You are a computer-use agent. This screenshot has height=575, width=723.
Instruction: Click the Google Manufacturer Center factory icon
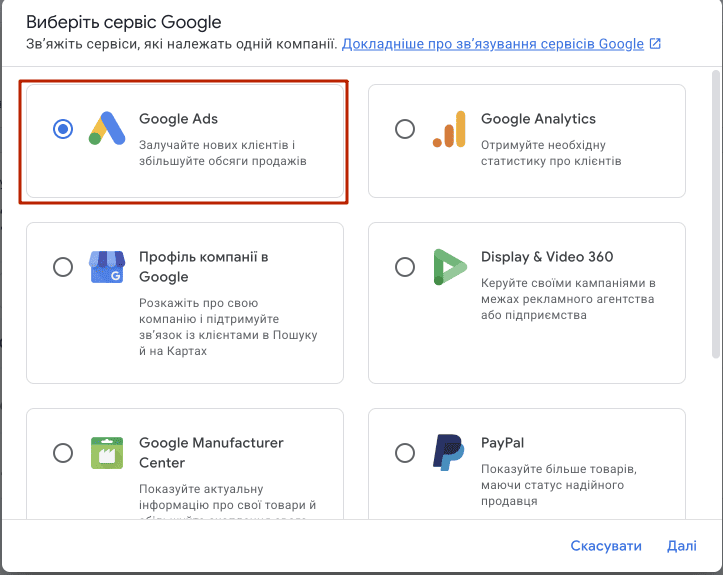point(107,453)
